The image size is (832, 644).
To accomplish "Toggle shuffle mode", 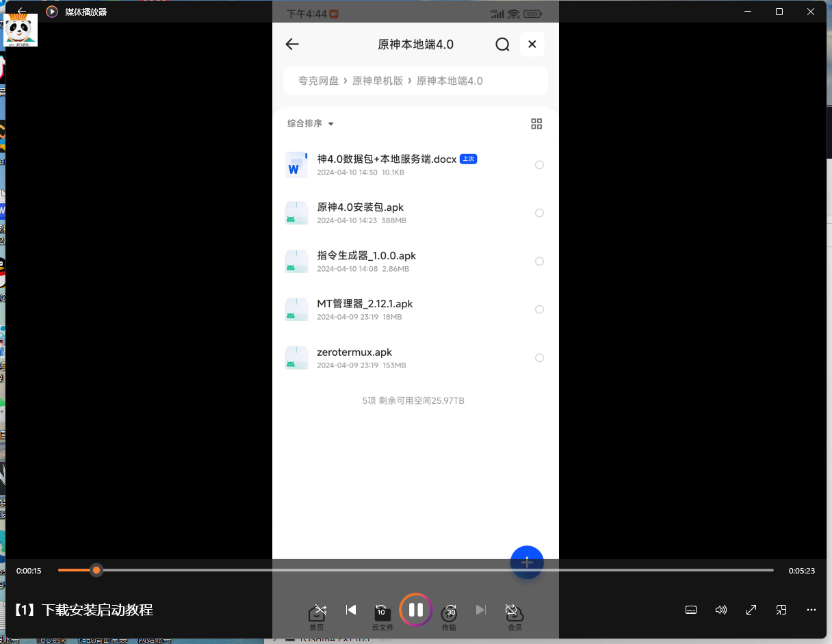I will (x=320, y=610).
